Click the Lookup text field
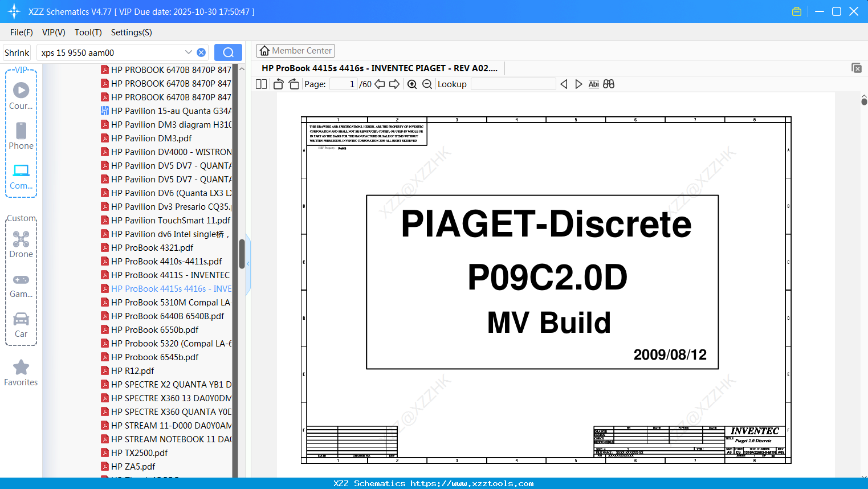Screen dimensions: 868x489 pyautogui.click(x=513, y=84)
